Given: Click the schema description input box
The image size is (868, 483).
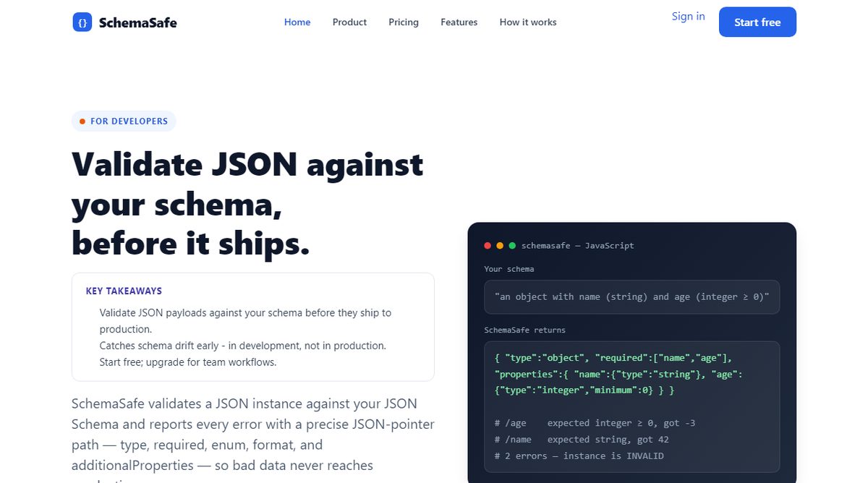Looking at the screenshot, I should 632,297.
